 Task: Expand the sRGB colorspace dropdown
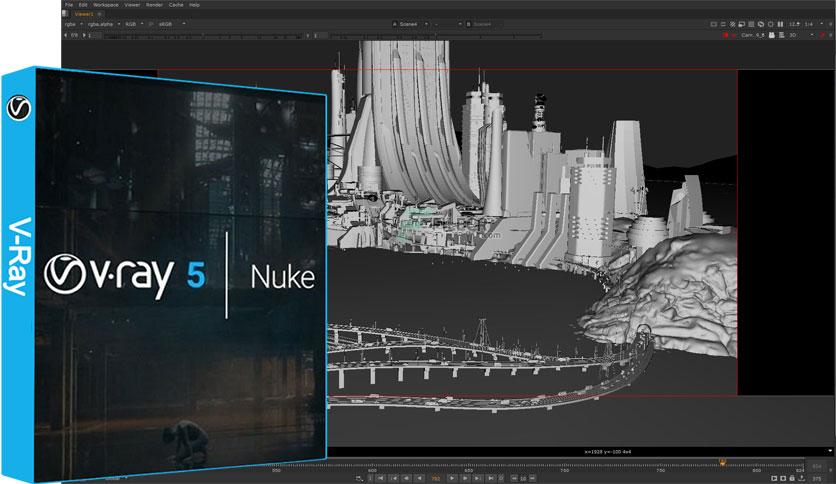click(172, 24)
